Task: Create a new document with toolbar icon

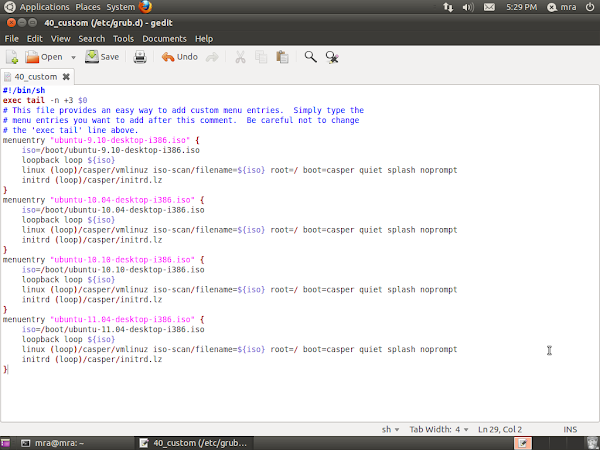Action: [x=12, y=57]
